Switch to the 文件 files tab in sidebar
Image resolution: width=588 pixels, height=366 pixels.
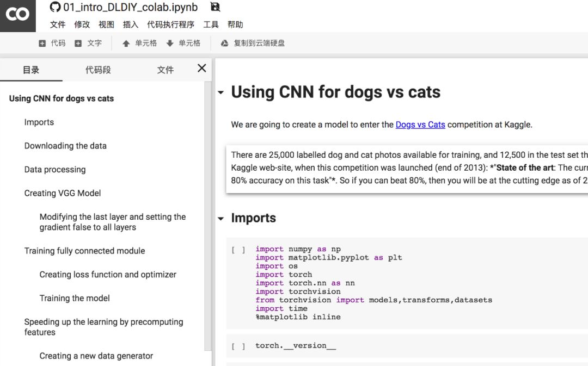[165, 70]
